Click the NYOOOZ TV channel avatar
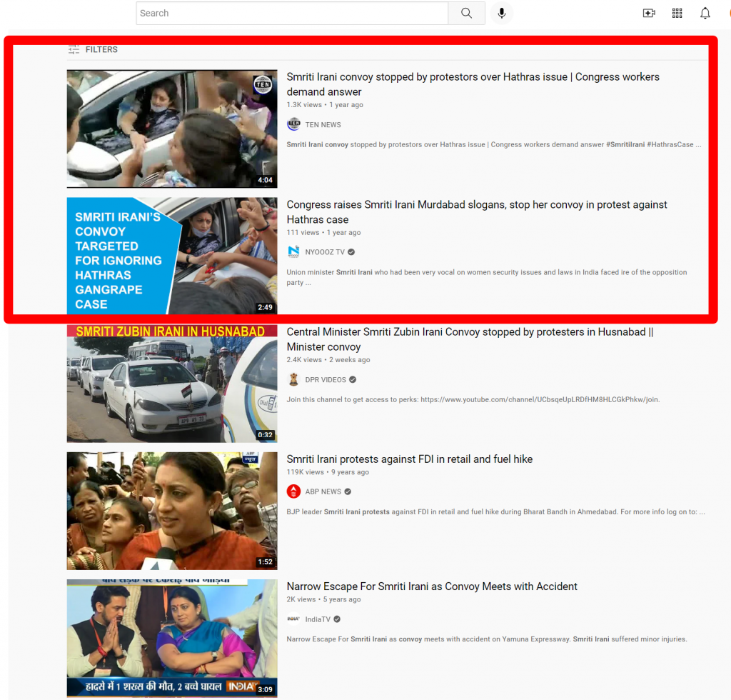Screen dimensions: 731x700 click(x=293, y=252)
